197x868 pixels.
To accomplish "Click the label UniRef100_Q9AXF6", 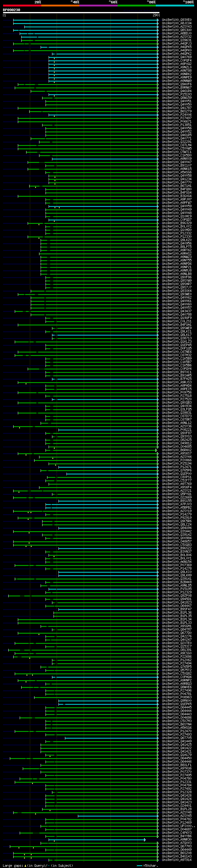I will click(x=176, y=84).
